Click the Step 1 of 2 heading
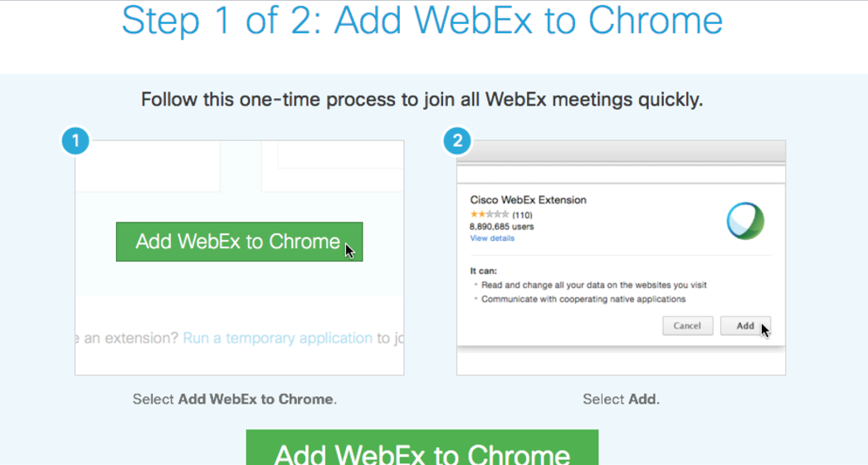Image resolution: width=868 pixels, height=465 pixels. pyautogui.click(x=422, y=20)
